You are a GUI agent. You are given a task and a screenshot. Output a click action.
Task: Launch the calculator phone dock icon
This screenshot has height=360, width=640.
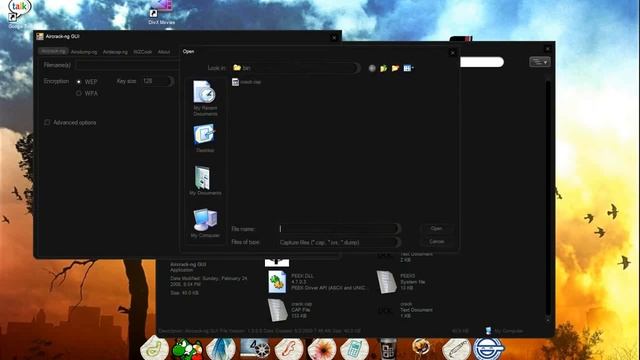click(x=354, y=349)
